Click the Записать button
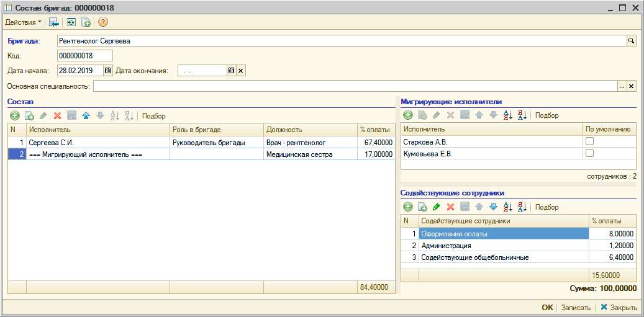Image resolution: width=644 pixels, height=317 pixels. (574, 308)
